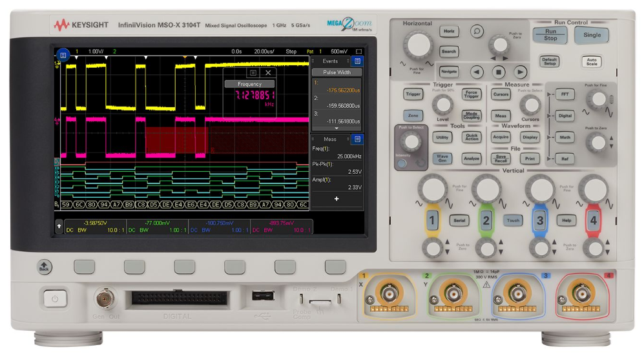The width and height of the screenshot is (644, 354).
Task: Expand the events list with the down arrow
Action: coord(337,128)
